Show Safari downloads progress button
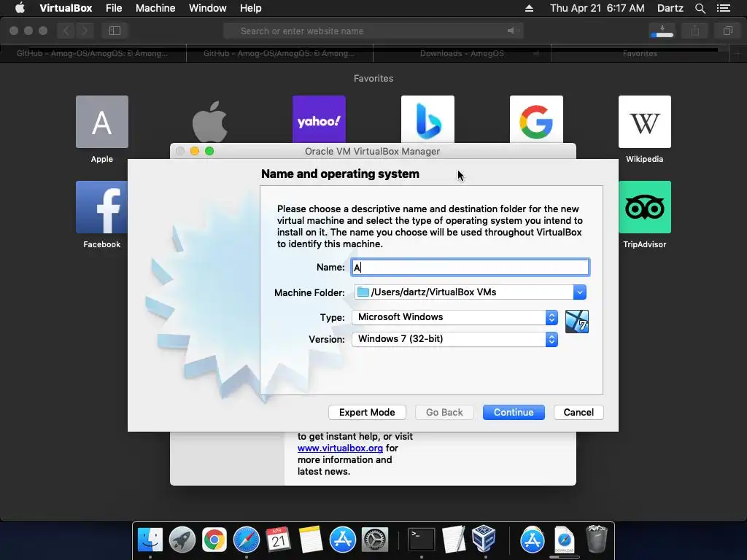 pos(662,31)
